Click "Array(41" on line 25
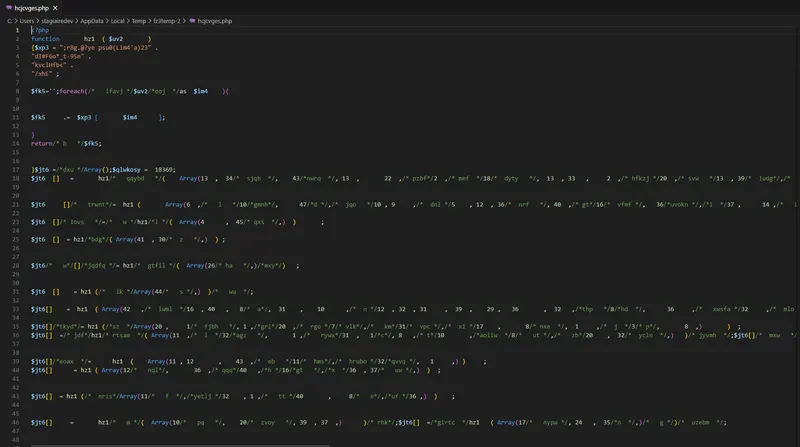 (x=130, y=239)
